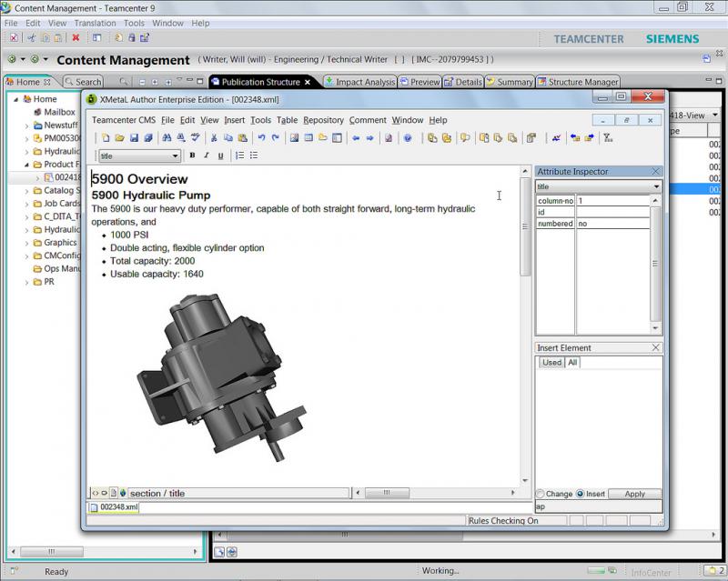728x581 pixels.
Task: Click the Insert image icon in XMetaL
Action: [x=294, y=138]
